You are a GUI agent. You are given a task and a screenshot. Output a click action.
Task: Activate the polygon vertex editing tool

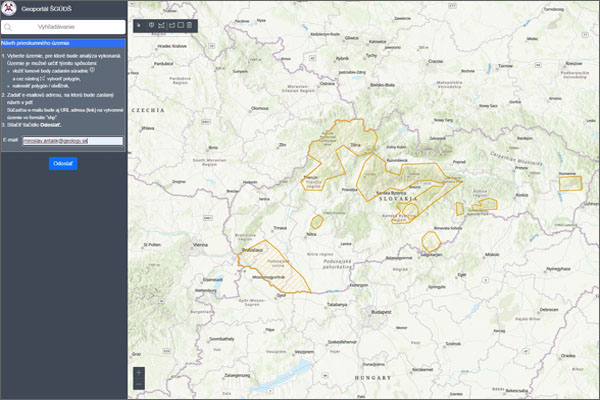[161, 23]
